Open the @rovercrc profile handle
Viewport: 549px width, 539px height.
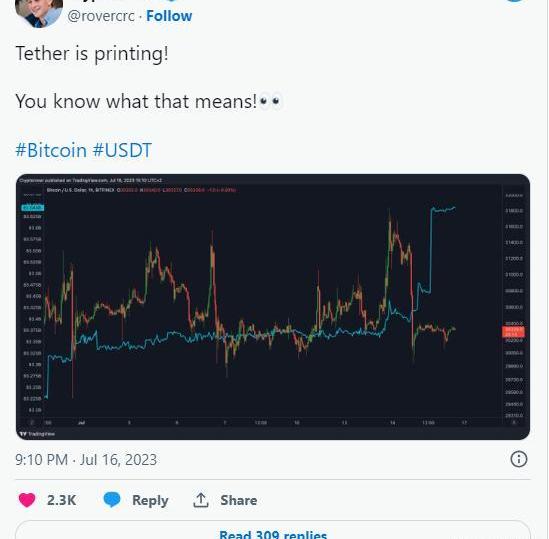point(101,16)
